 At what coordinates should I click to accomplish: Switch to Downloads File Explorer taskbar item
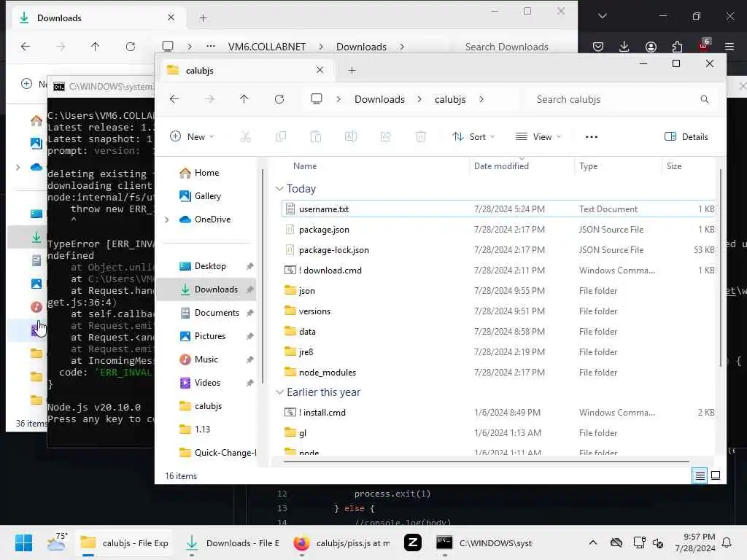[232, 542]
